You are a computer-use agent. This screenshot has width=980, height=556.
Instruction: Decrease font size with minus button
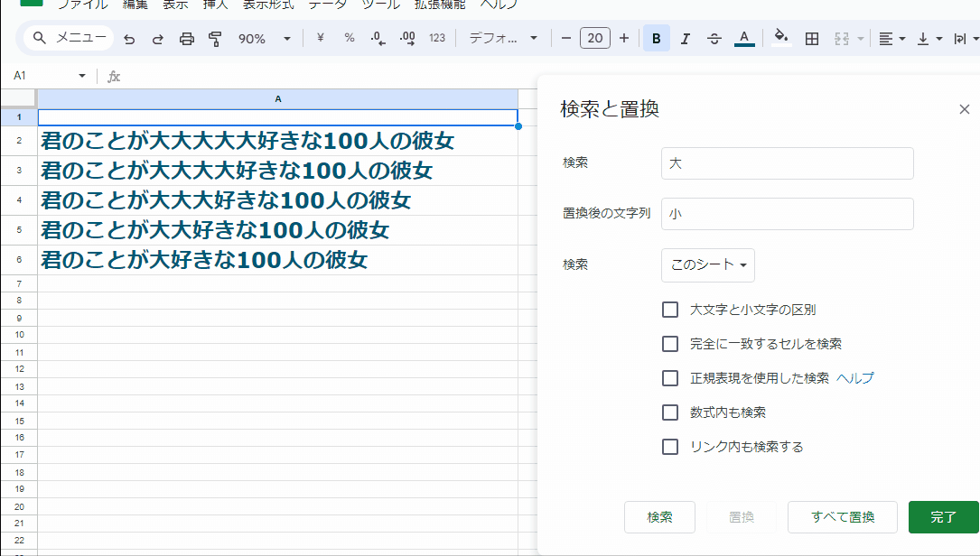[x=566, y=38]
